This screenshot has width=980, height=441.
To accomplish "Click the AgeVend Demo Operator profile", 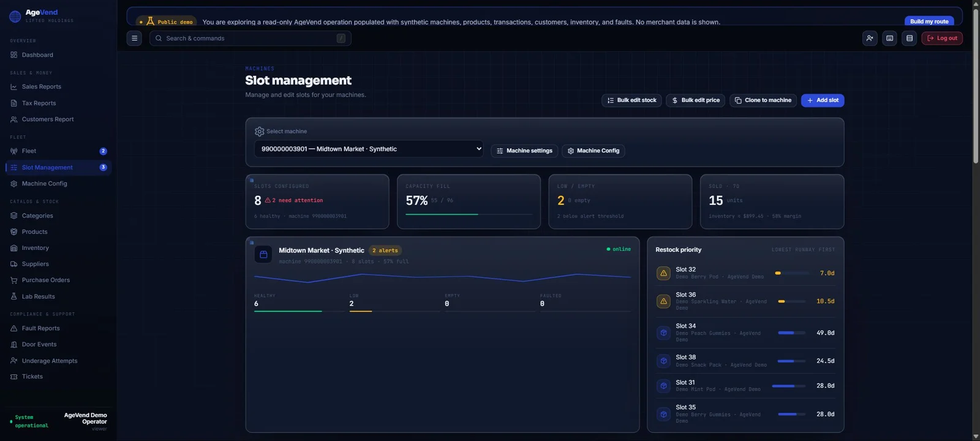I will 85,421.
